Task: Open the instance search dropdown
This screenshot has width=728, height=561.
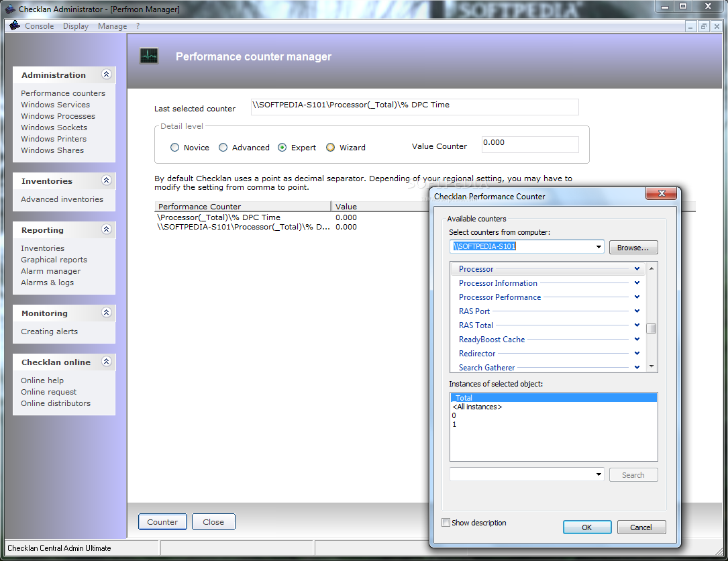Action: 599,474
